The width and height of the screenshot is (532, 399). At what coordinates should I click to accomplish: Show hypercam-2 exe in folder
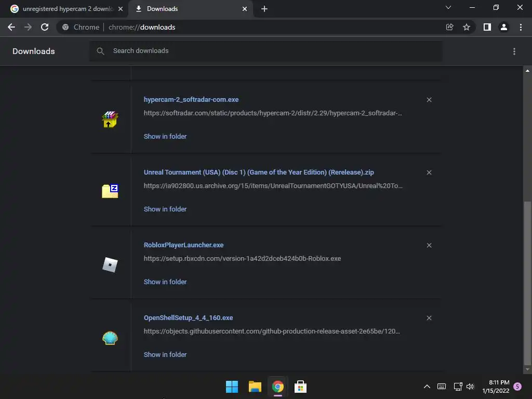pos(165,137)
